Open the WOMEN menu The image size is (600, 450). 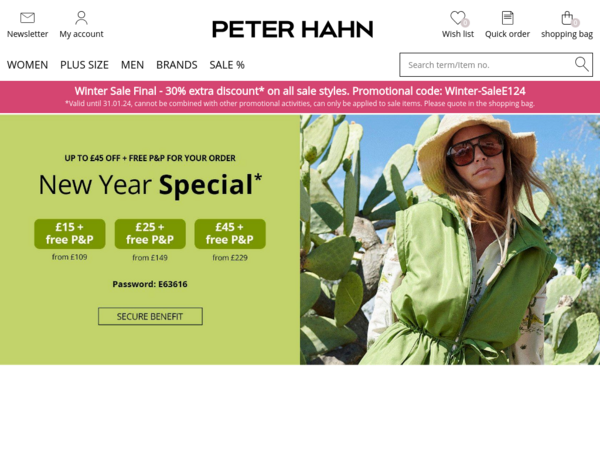[27, 65]
